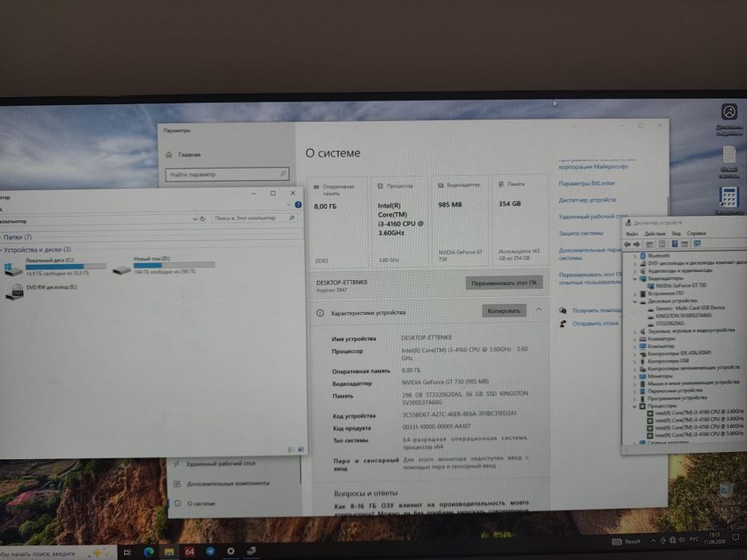This screenshot has width=747, height=560.
Task: Collapse the Характеристики устройства section chevron
Action: click(x=539, y=310)
